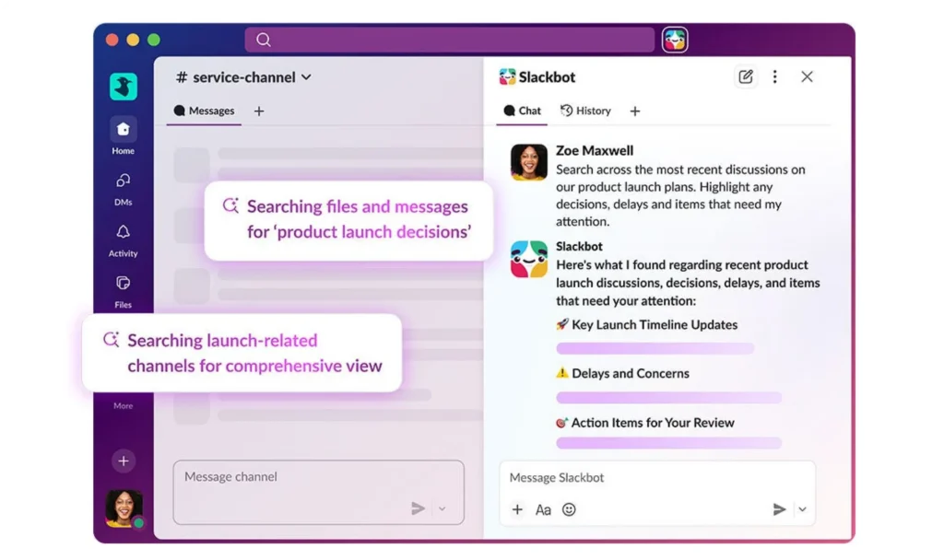Click 'Searching launch-related channels' status card
This screenshot has height=560, width=944.
[x=242, y=353]
